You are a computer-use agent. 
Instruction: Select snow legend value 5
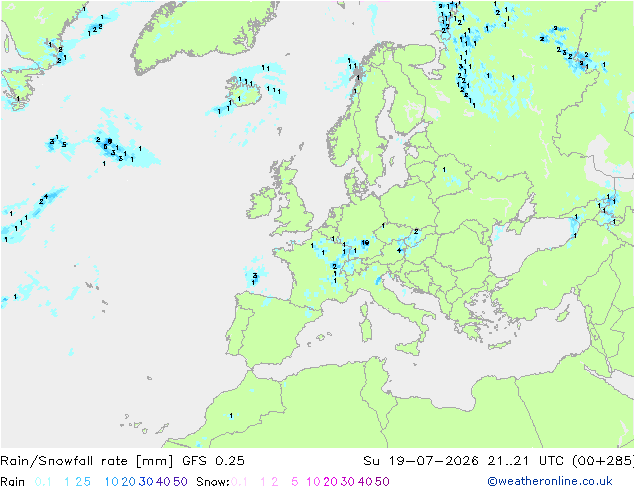[295, 482]
